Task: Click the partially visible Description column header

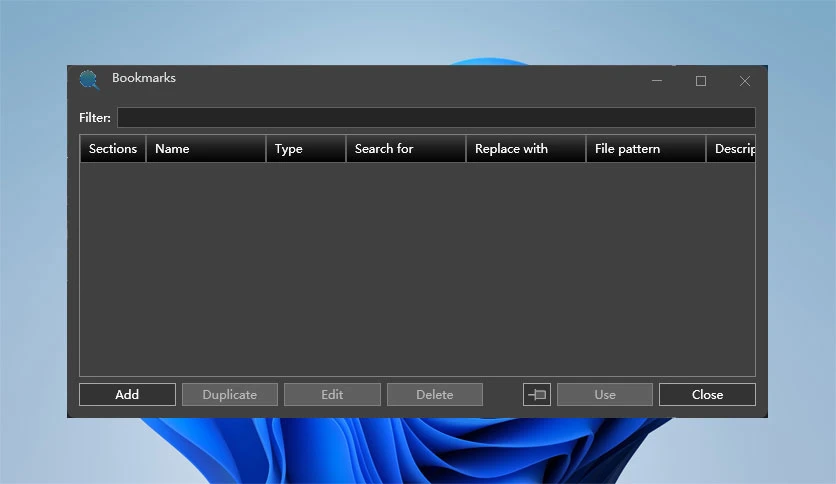Action: click(731, 149)
